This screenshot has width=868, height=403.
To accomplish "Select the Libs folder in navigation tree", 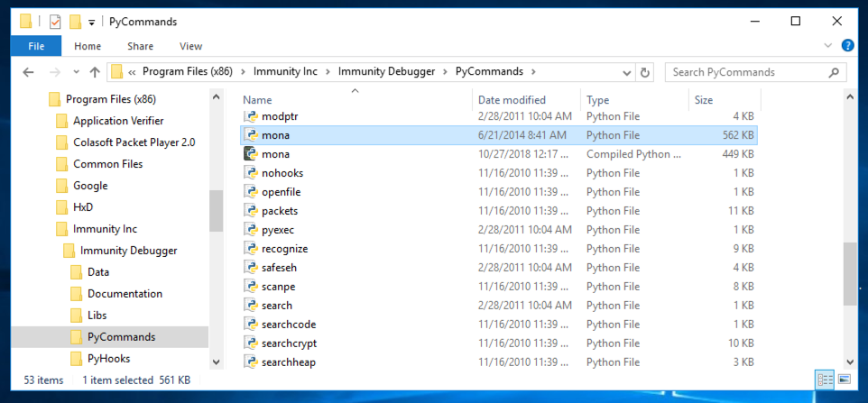I will click(x=98, y=316).
